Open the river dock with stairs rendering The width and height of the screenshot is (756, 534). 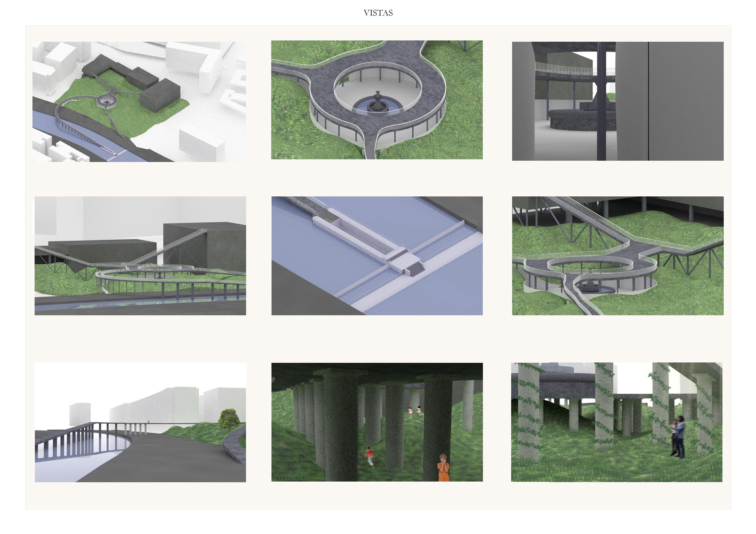[x=377, y=256]
